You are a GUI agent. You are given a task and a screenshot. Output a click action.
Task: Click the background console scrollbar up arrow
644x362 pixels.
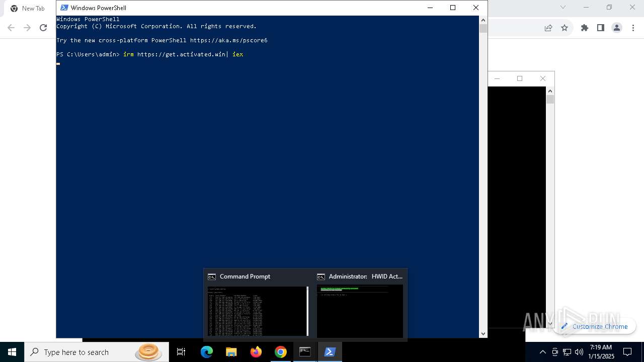550,91
